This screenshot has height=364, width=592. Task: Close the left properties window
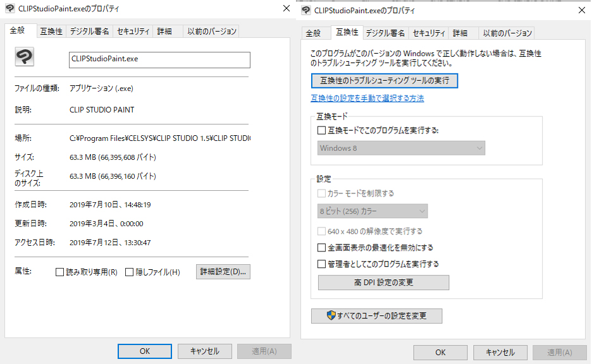coord(287,8)
